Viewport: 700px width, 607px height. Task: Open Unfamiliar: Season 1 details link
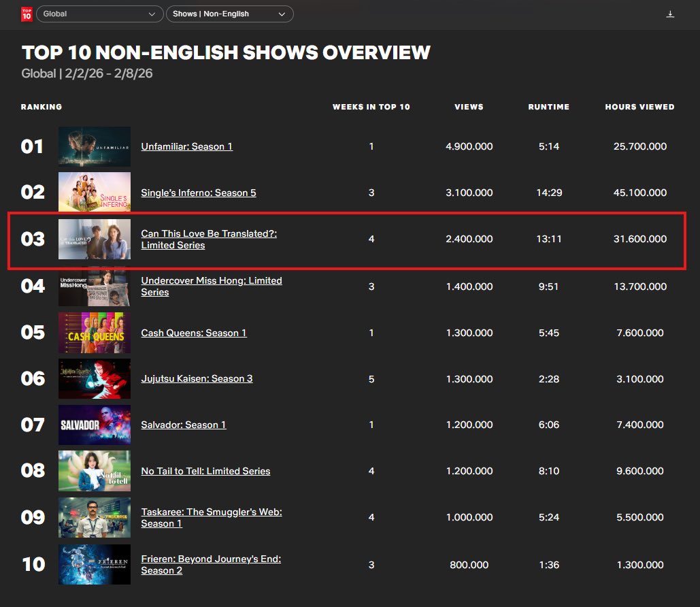point(186,146)
